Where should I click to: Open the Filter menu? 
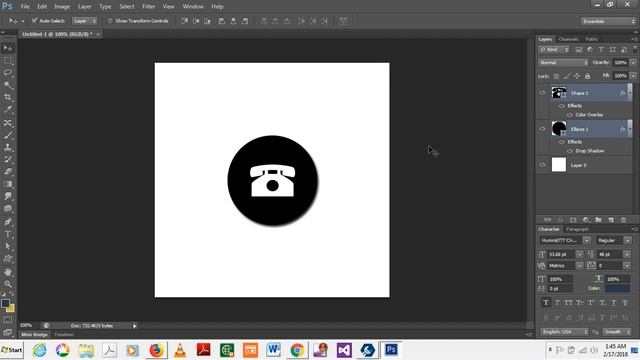click(149, 7)
